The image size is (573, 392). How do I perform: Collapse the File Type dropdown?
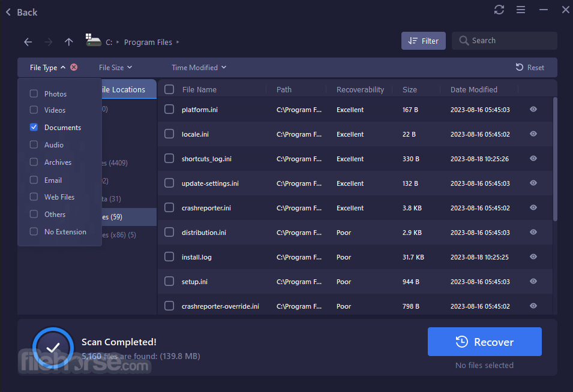(x=47, y=68)
